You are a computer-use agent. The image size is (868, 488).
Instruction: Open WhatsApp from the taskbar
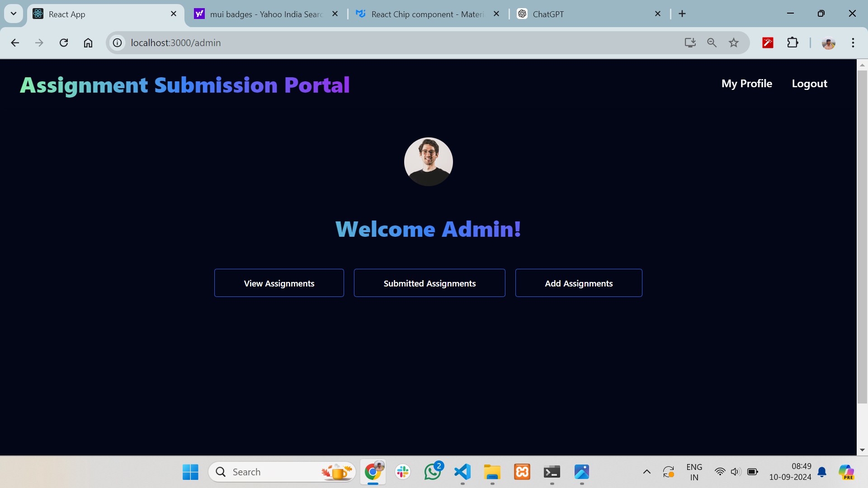pyautogui.click(x=433, y=472)
